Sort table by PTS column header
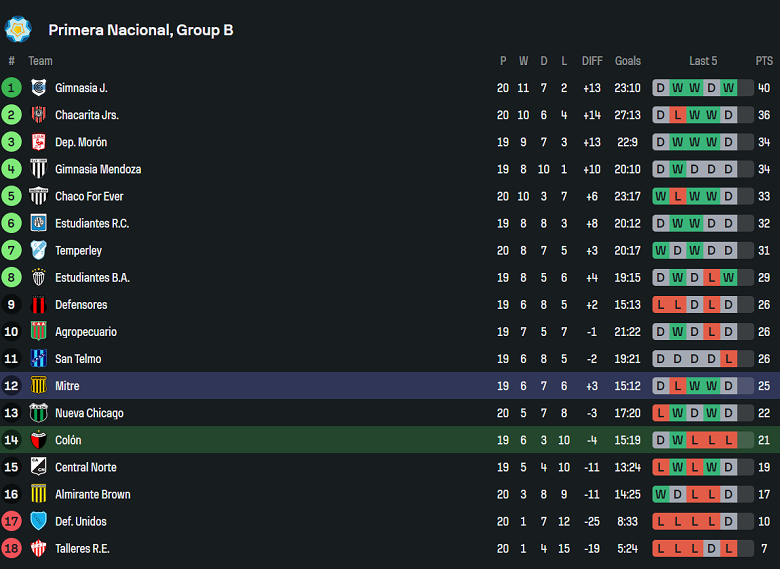Screen dimensions: 780x569 pyautogui.click(x=765, y=61)
